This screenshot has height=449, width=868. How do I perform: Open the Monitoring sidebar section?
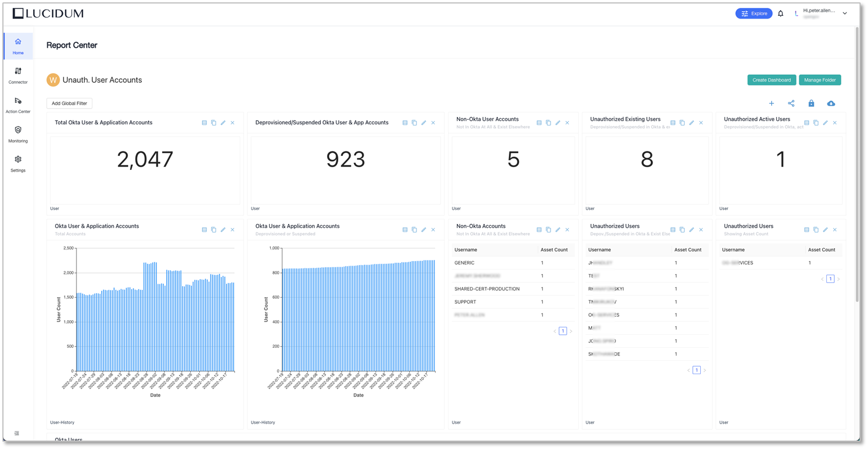point(18,134)
